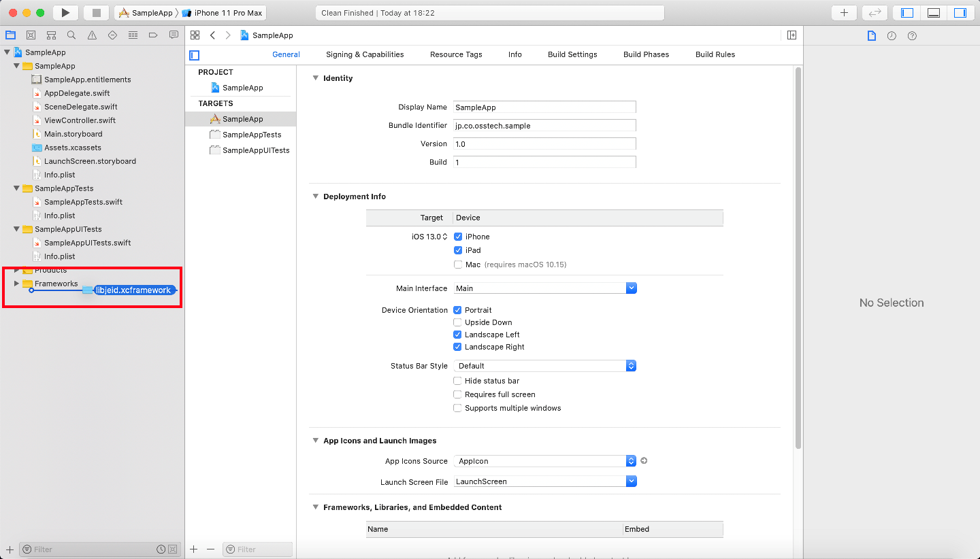The width and height of the screenshot is (980, 559).
Task: Open the Library with the plus button
Action: [x=844, y=13]
